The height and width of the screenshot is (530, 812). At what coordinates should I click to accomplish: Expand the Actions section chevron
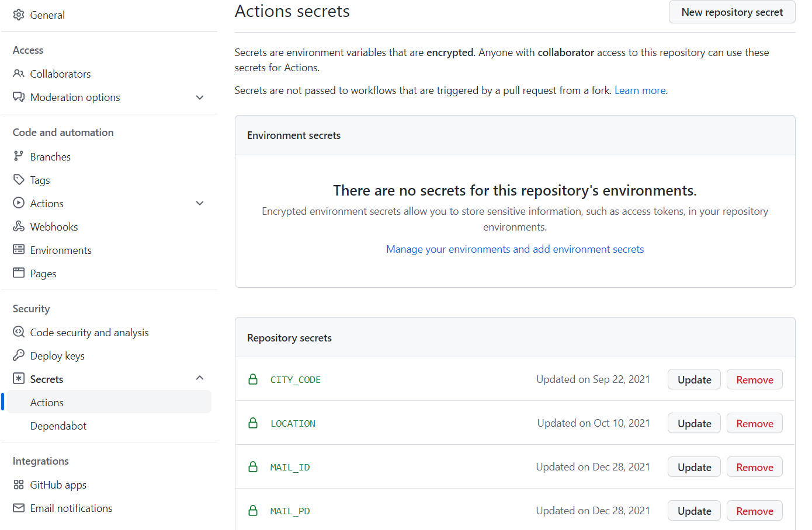200,203
